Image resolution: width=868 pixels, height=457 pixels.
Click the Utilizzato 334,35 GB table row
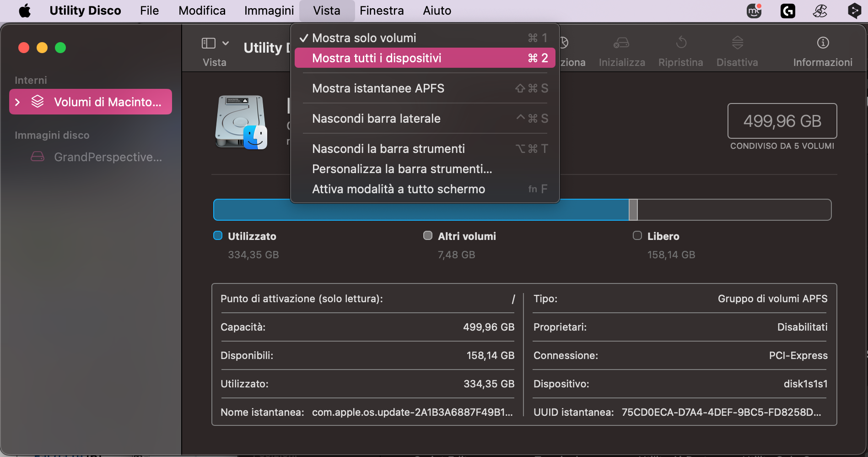coord(367,384)
